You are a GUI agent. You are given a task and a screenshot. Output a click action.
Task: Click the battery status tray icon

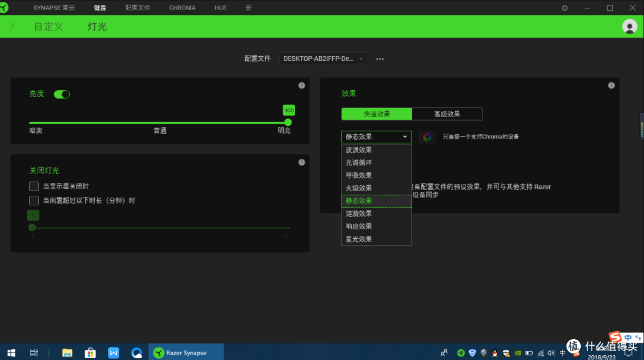pos(529,353)
